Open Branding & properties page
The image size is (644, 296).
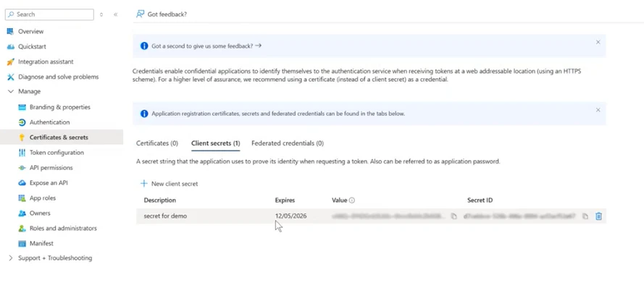pyautogui.click(x=60, y=107)
